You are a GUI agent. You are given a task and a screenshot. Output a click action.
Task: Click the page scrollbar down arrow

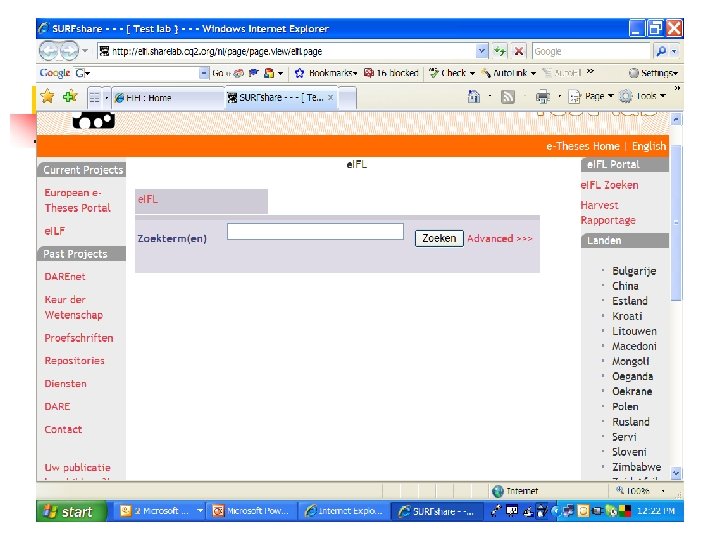tap(676, 473)
